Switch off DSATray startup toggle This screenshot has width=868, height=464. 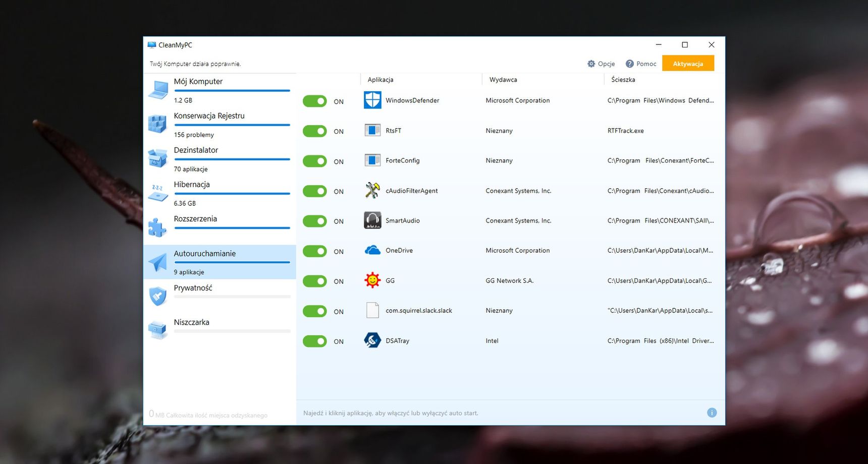click(315, 341)
